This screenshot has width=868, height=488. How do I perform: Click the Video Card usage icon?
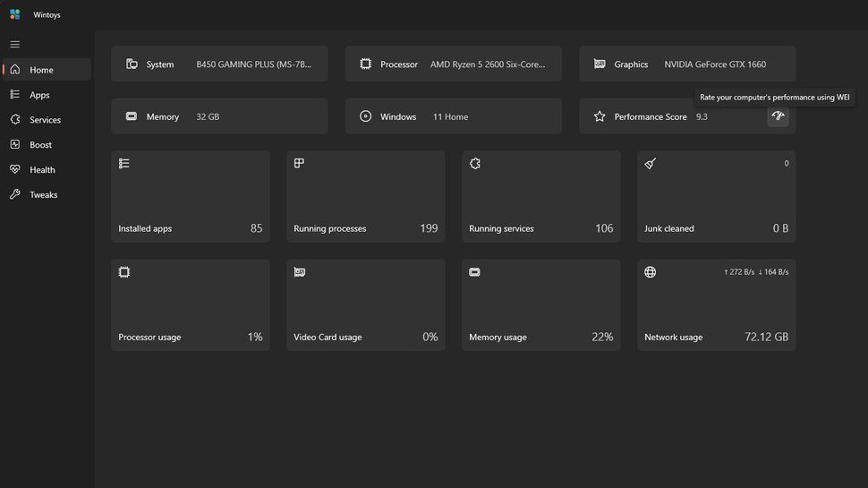tap(300, 272)
